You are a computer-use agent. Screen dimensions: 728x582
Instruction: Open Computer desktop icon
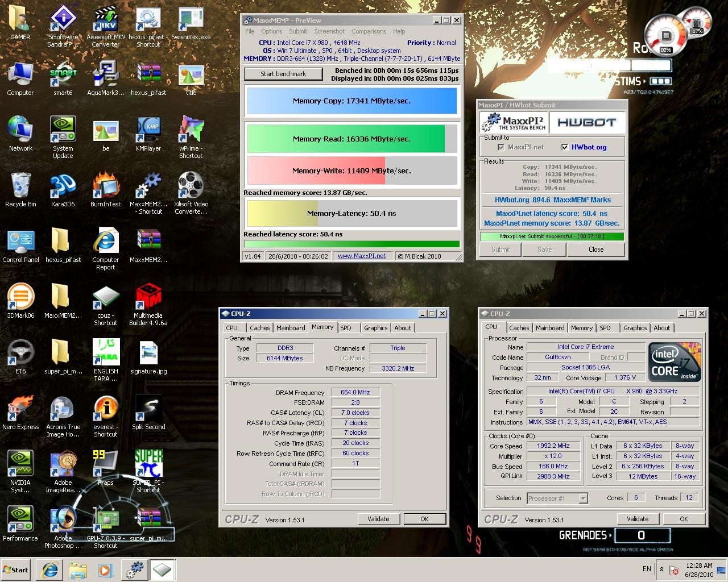pos(20,79)
